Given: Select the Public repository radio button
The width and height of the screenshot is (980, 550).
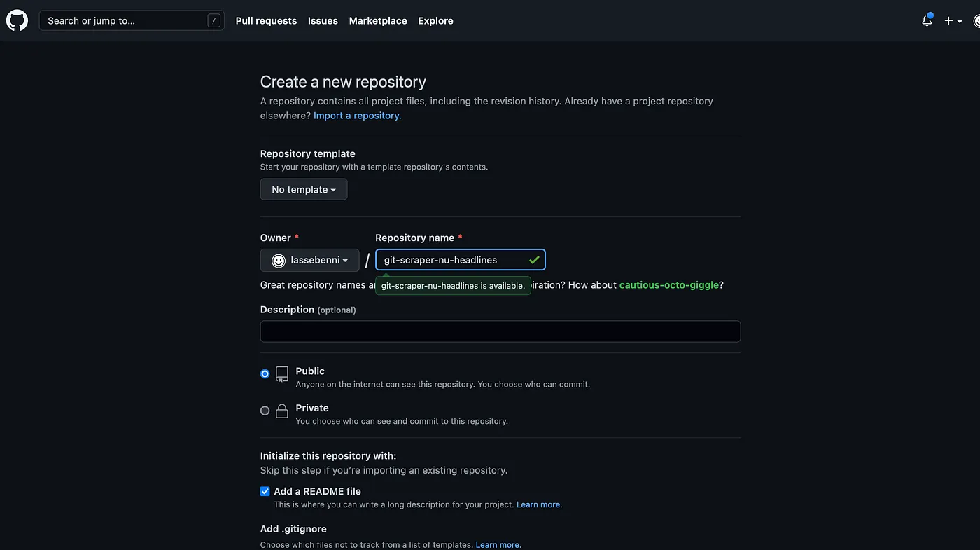Looking at the screenshot, I should click(x=265, y=373).
